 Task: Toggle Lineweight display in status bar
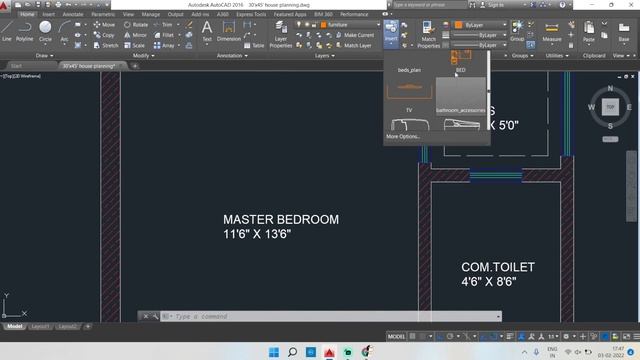click(x=510, y=336)
